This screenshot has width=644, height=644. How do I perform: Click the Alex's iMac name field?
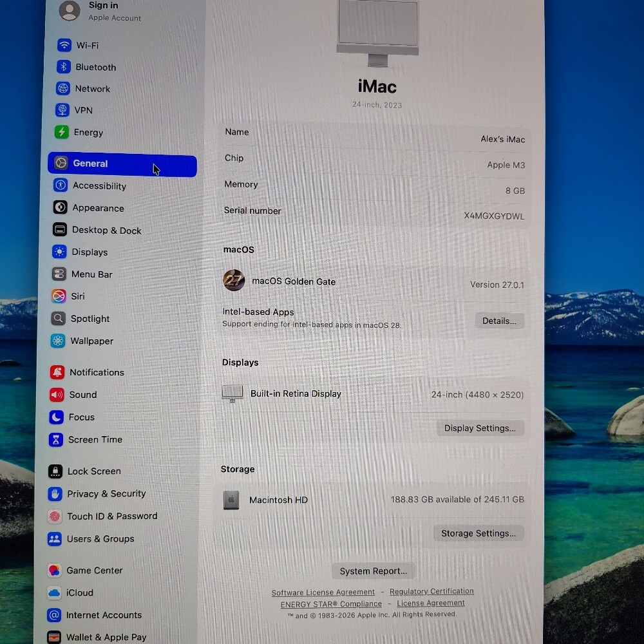[503, 139]
